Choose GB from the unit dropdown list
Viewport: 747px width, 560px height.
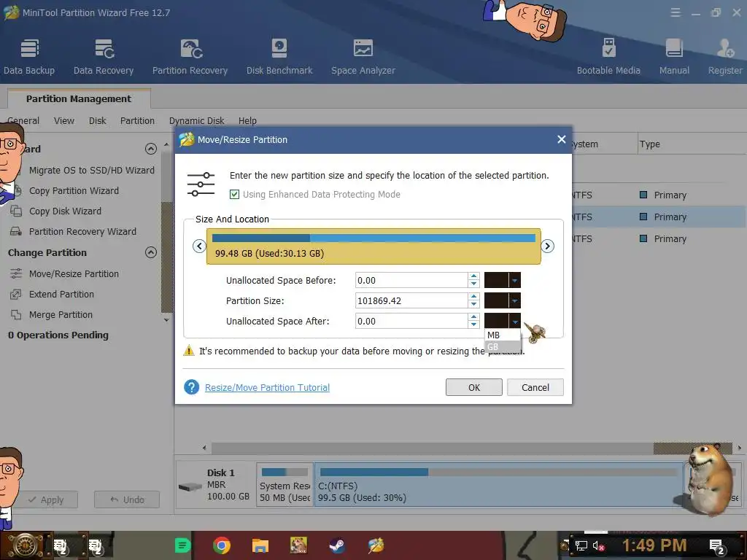pos(502,346)
